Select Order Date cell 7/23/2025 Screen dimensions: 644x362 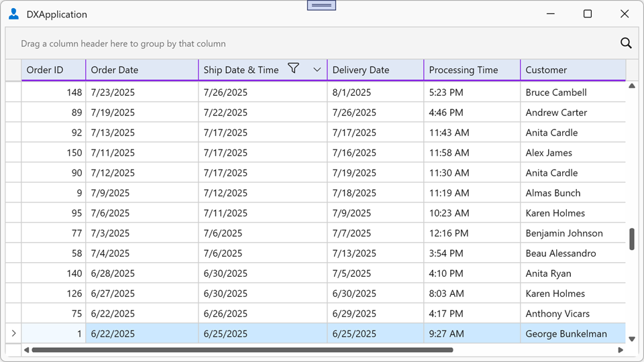[142, 93]
